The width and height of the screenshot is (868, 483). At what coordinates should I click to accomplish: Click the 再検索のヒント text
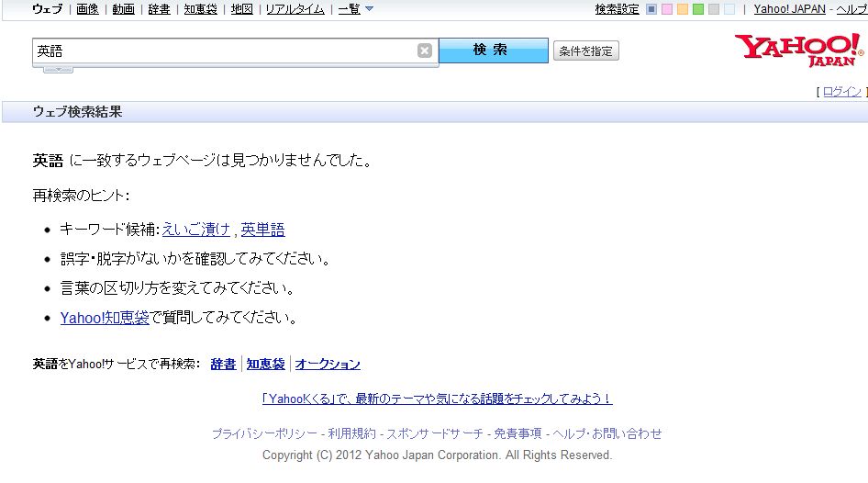click(x=82, y=196)
